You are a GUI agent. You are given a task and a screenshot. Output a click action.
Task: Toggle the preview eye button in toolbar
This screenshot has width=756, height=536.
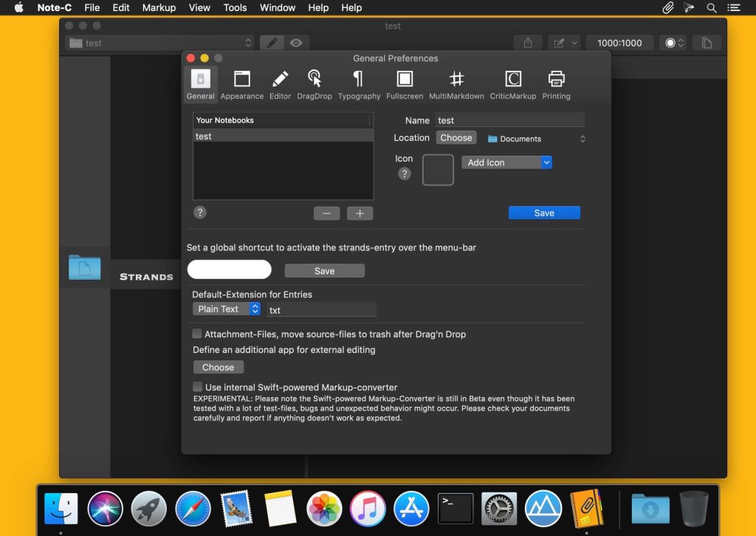coord(296,43)
